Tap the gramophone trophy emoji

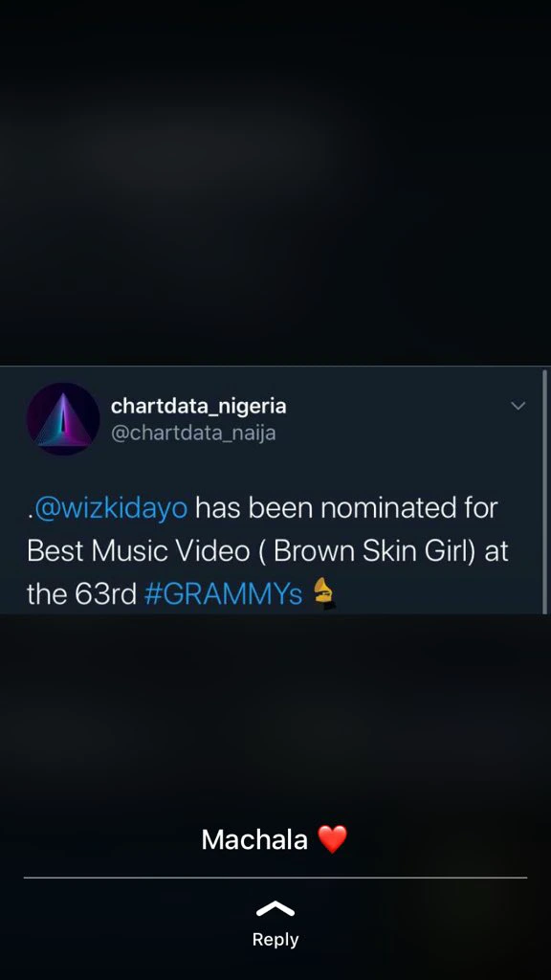[x=324, y=593]
